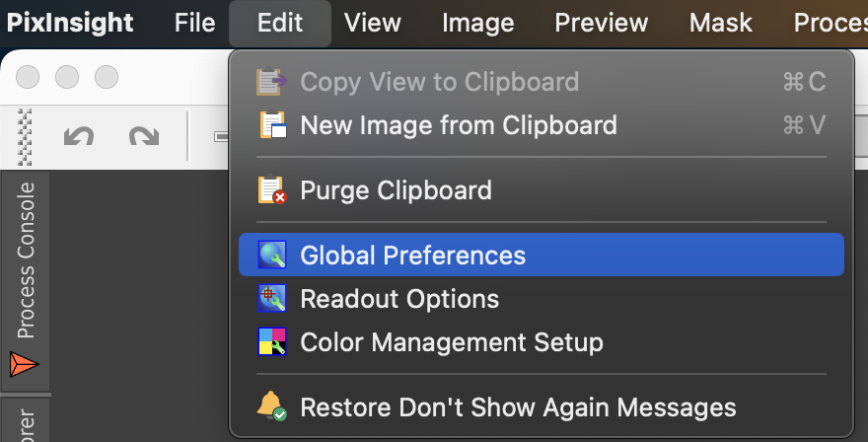Click the Global Preferences globe wrench icon
The width and height of the screenshot is (868, 442).
(272, 255)
